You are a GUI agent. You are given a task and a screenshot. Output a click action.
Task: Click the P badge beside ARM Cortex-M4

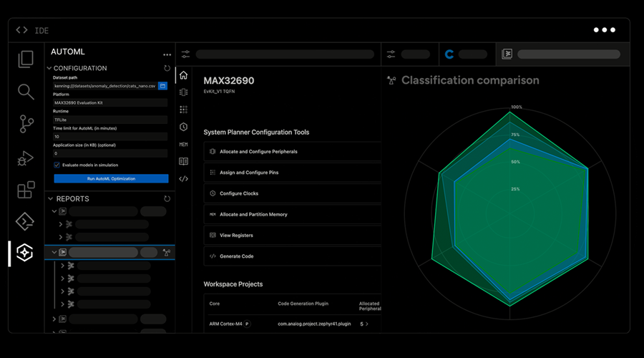(x=248, y=324)
